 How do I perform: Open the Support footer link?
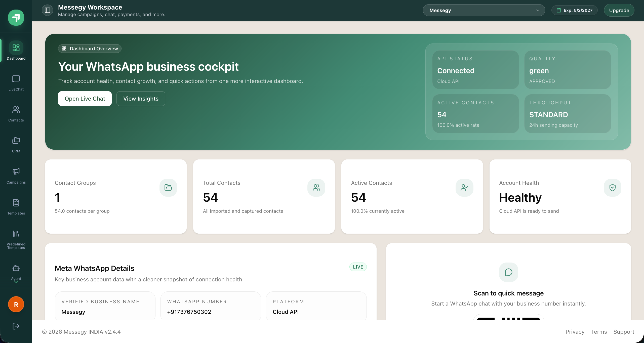624,332
